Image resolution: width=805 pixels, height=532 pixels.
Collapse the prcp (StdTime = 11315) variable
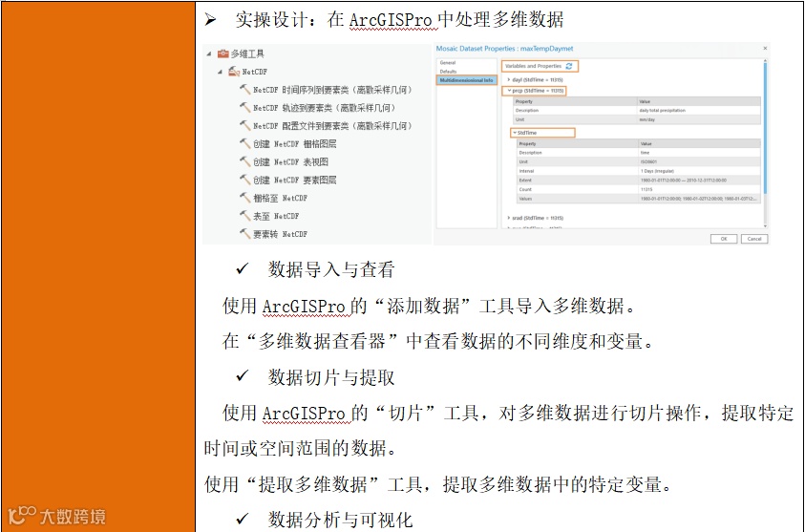(x=509, y=91)
